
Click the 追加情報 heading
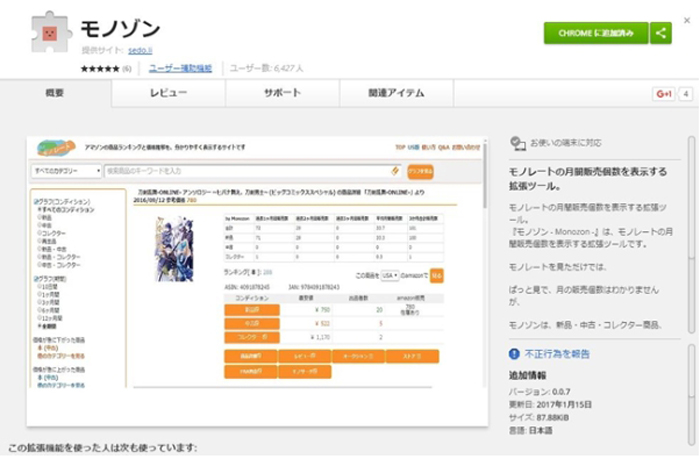point(527,376)
